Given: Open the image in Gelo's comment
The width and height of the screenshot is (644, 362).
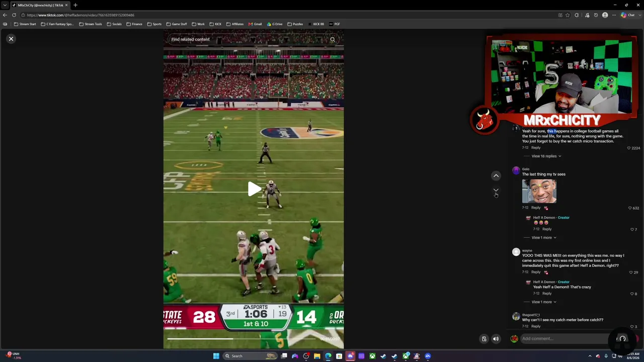Looking at the screenshot, I should [539, 191].
